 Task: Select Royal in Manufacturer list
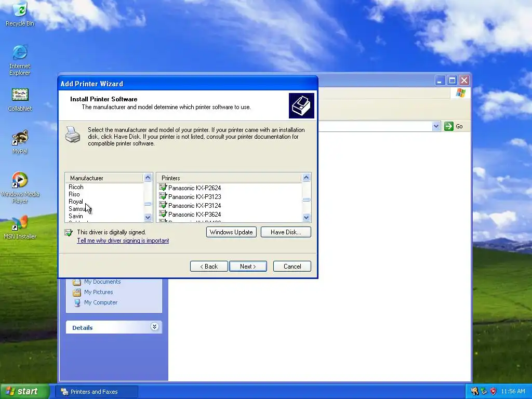click(76, 202)
